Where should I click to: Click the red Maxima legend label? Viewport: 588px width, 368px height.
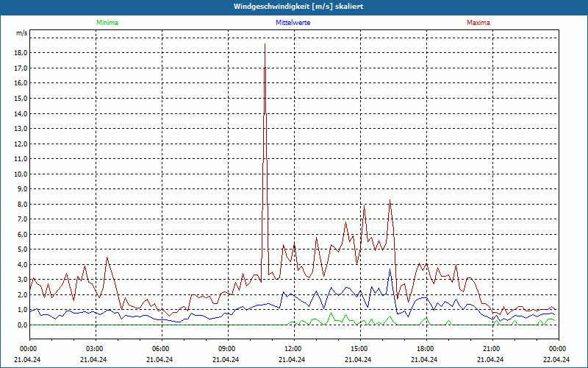tap(478, 23)
